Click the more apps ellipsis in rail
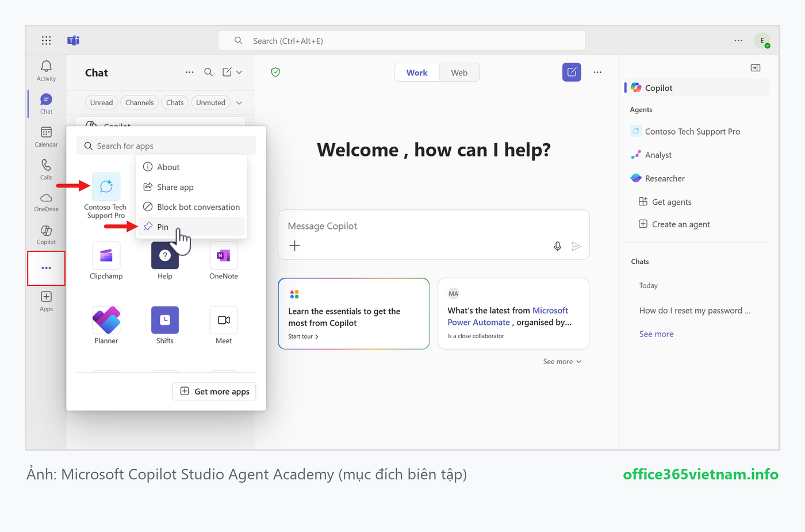 tap(46, 268)
